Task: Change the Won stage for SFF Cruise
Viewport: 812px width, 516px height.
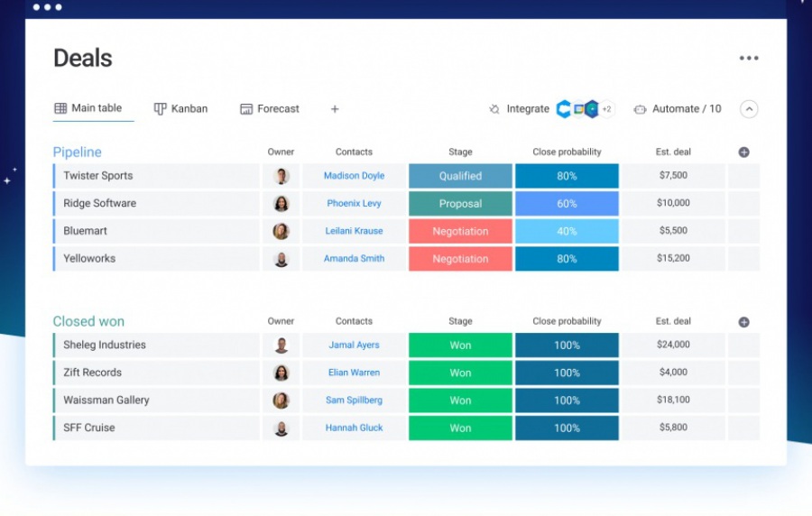Action: [460, 428]
